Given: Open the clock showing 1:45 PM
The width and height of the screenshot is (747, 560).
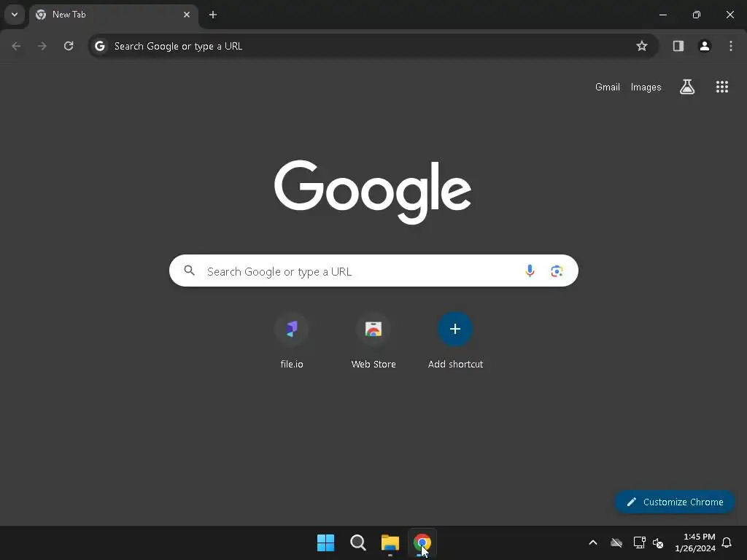Looking at the screenshot, I should pyautogui.click(x=695, y=542).
